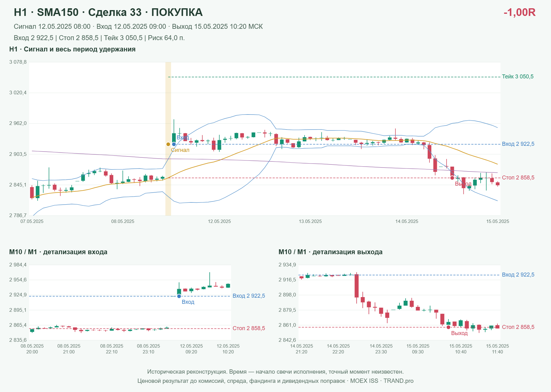Click the 14.05.2025 date on H1 axis

pos(407,221)
